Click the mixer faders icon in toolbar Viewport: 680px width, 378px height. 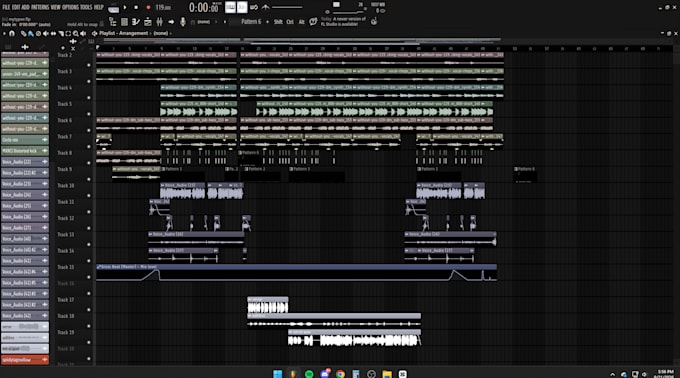click(x=159, y=22)
